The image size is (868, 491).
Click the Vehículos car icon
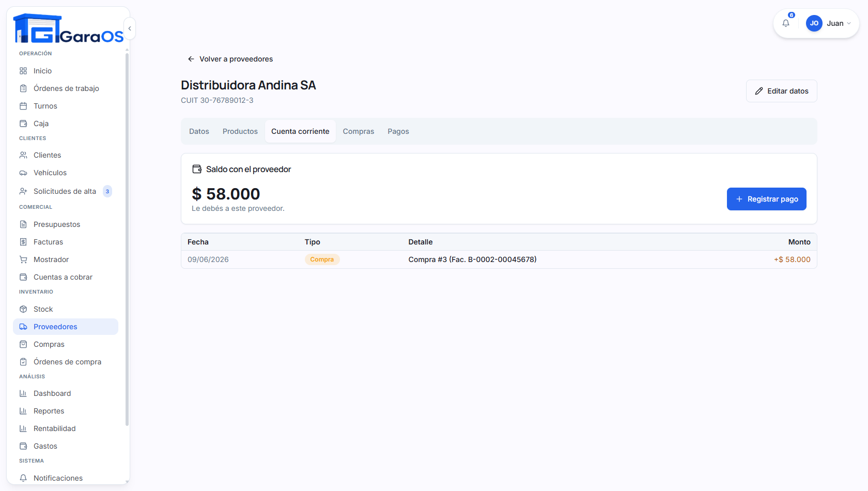(23, 173)
